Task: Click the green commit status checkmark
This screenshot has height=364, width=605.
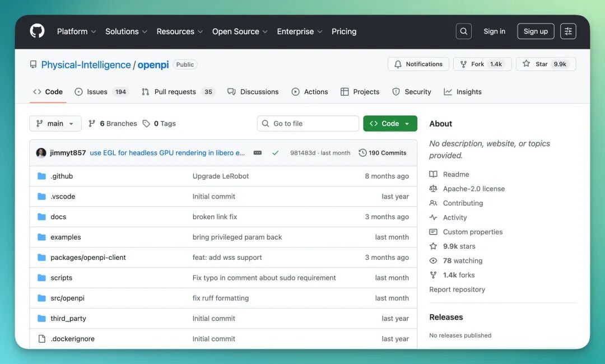Action: tap(275, 153)
